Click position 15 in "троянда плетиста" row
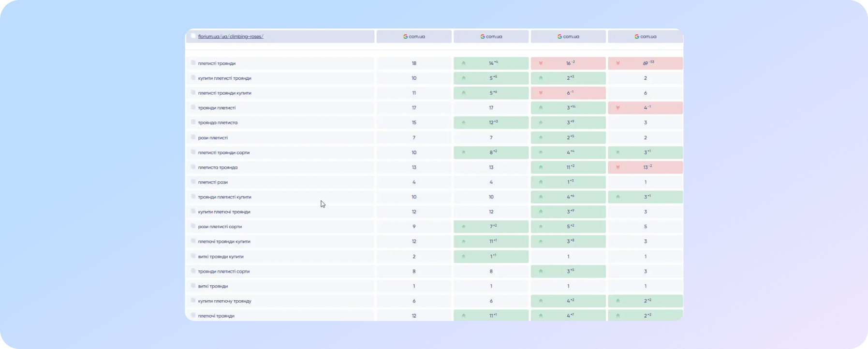 coord(414,123)
